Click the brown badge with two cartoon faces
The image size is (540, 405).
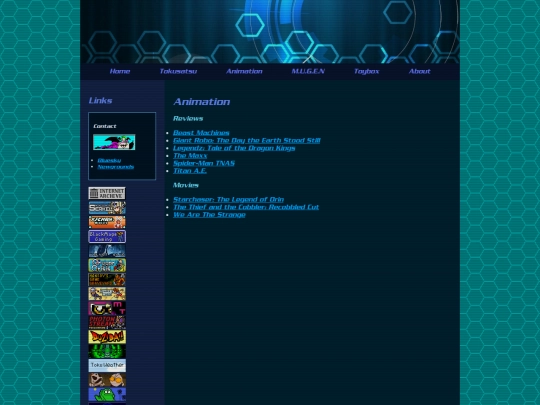pyautogui.click(x=107, y=380)
